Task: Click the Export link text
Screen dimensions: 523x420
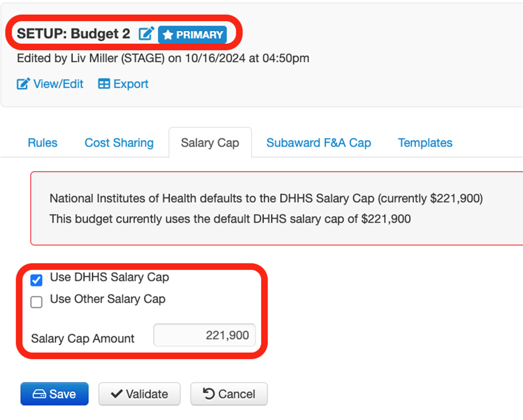Action: (x=131, y=84)
